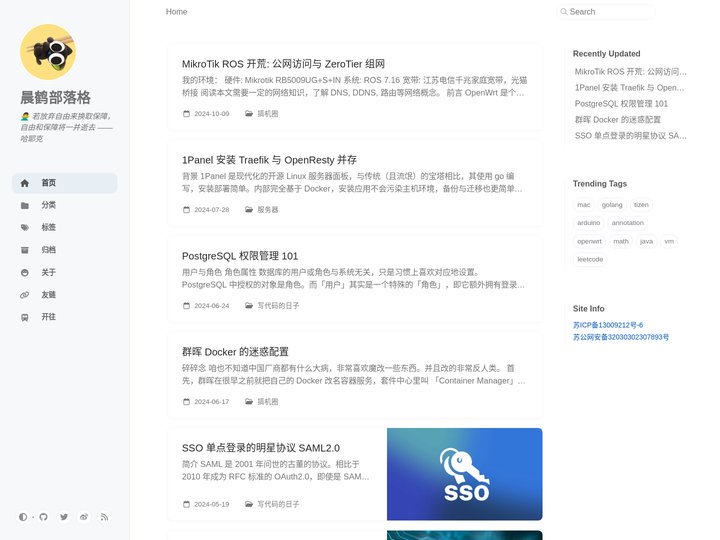Screen dimensions: 720x540
Task: Click the folder icon beside 分类
Action: [x=25, y=205]
